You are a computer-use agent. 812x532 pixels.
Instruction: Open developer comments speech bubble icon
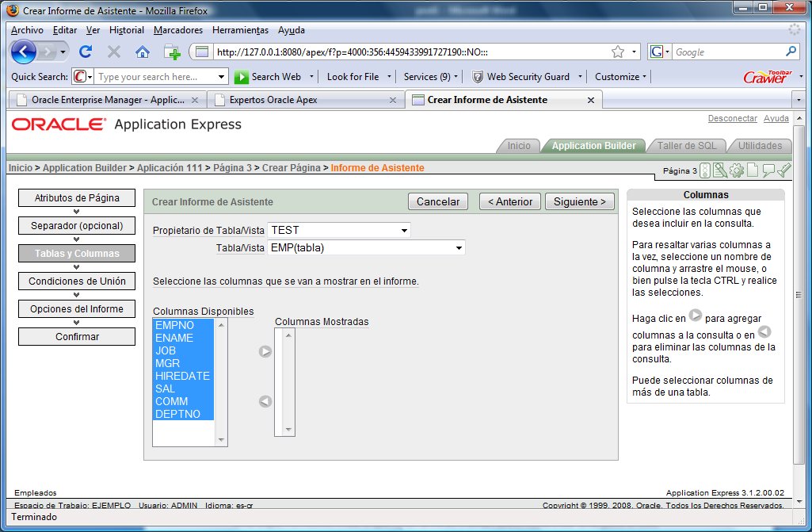click(768, 170)
